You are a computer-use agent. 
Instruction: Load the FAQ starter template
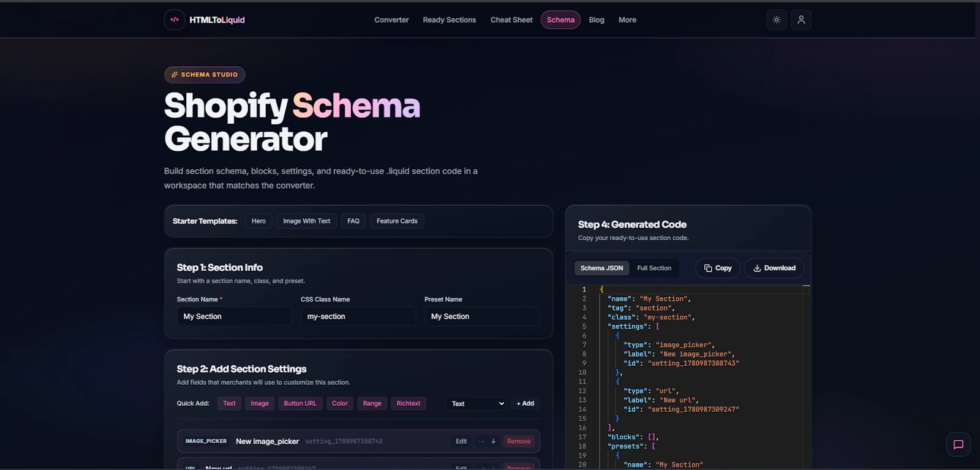coord(353,221)
